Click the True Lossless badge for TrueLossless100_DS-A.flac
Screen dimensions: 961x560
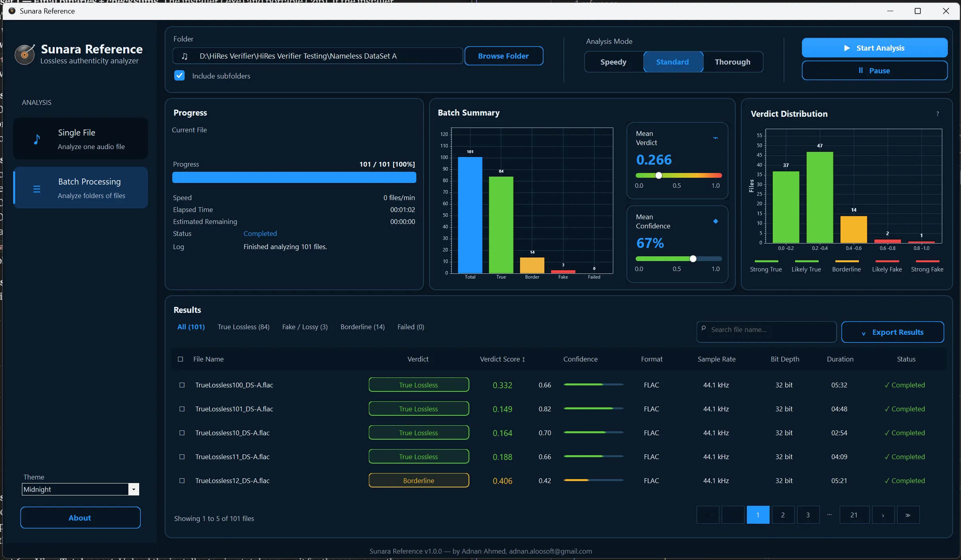(x=419, y=385)
